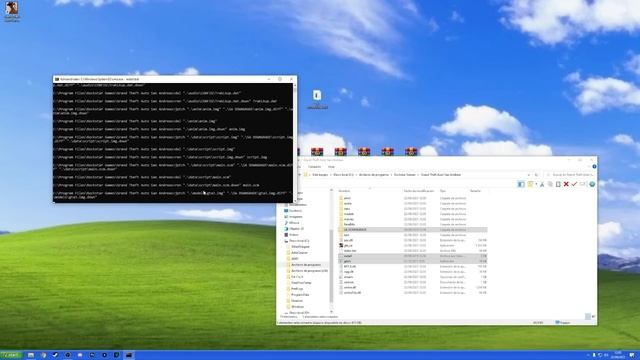Open the dropdown arrow beside yellow folder icon
Viewport: 640px width, 360px height.
536,184
